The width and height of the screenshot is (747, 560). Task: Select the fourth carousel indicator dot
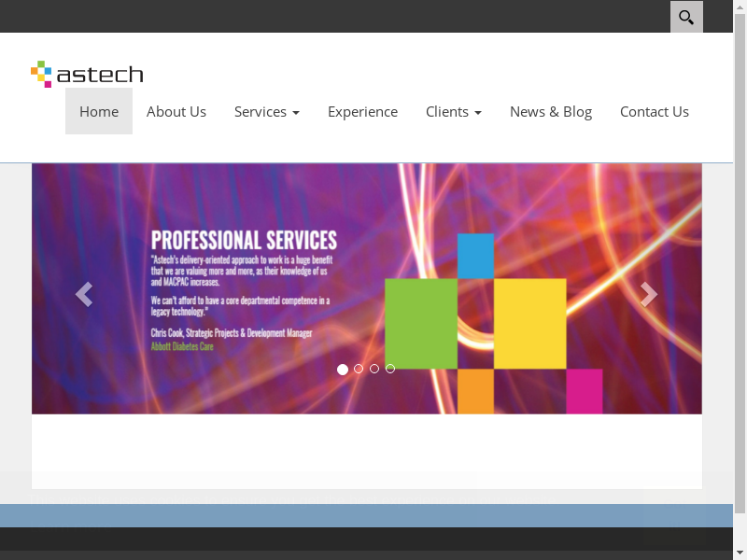click(x=390, y=369)
